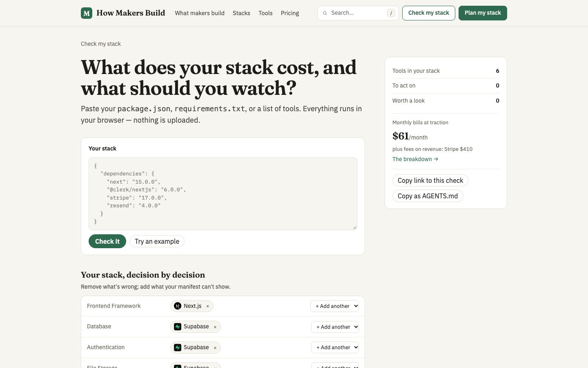
Task: Click Copy as AGENTS.md
Action: tap(428, 196)
